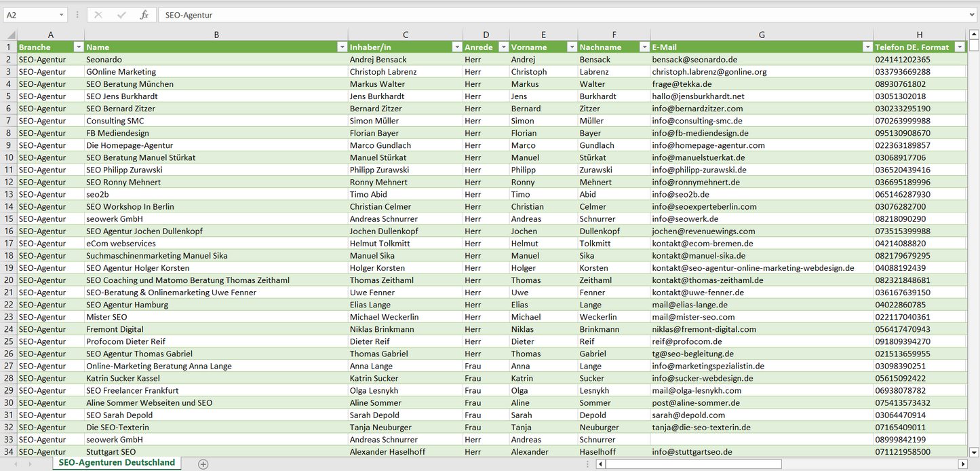
Task: Click the Select All corner triangle
Action: tap(9, 35)
